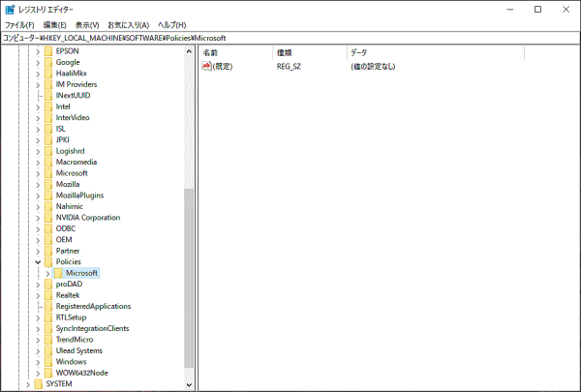Screen dimensions: 581x392
Task: Click the Ulead Systems folder icon
Action: point(48,351)
